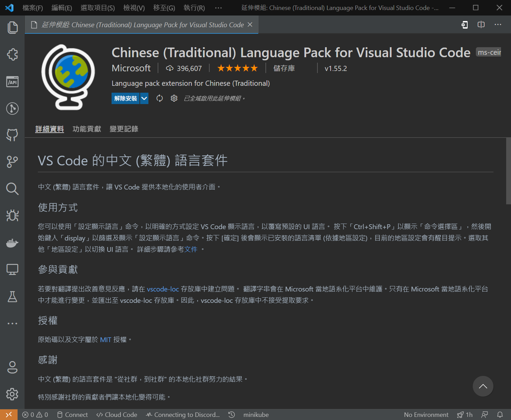Close the extension editor tab
The width and height of the screenshot is (511, 420).
(x=250, y=24)
